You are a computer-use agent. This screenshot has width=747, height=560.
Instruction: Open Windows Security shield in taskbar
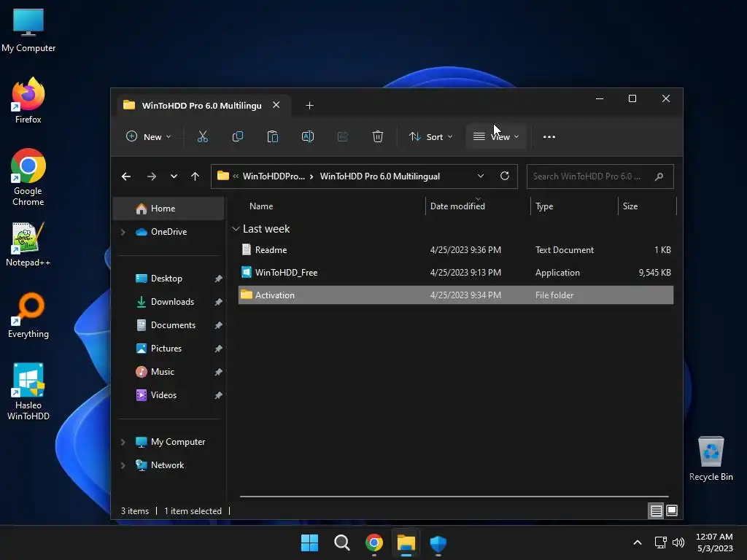click(438, 542)
